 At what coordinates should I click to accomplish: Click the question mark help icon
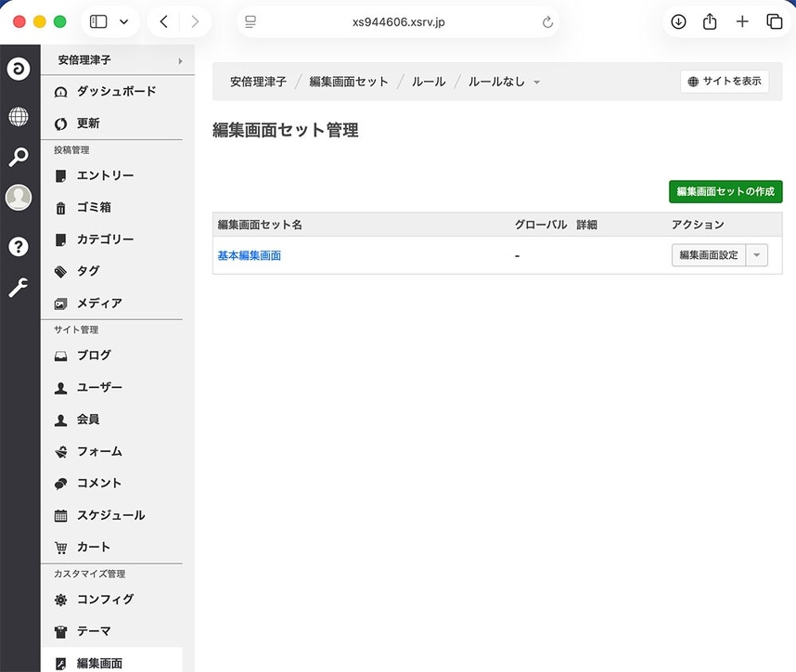click(19, 246)
